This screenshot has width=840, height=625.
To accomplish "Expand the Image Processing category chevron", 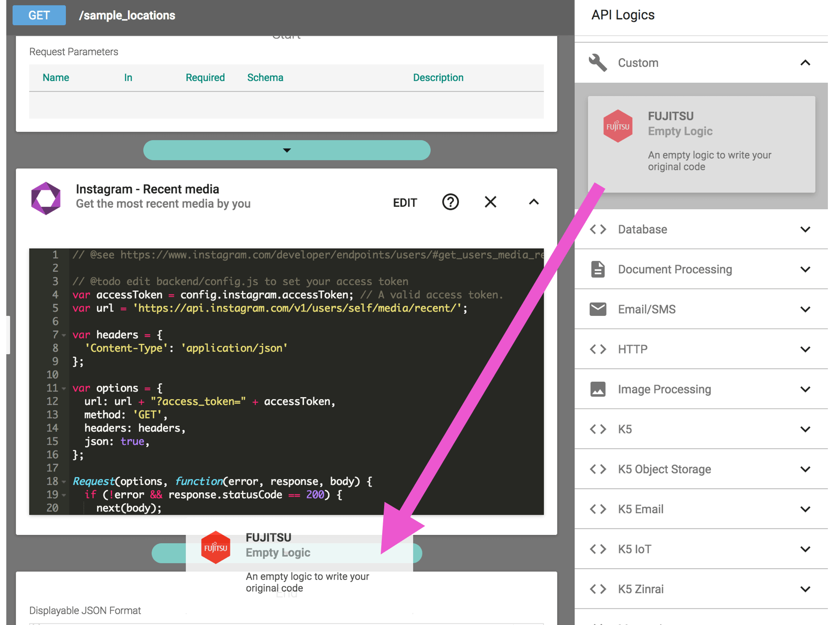I will [805, 389].
